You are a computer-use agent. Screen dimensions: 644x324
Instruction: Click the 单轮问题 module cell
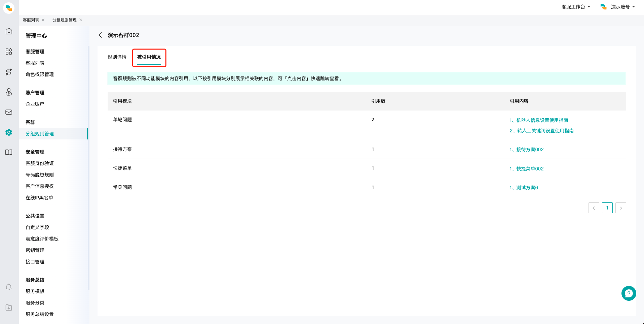(122, 120)
